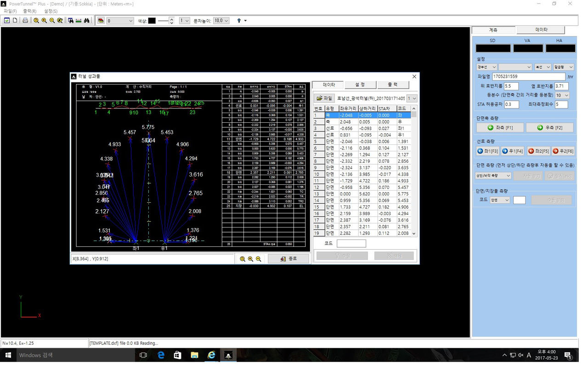Viewport: 588px width, 365px height.
Task: Click the 최대측정회수 field showing 5
Action: (561, 104)
